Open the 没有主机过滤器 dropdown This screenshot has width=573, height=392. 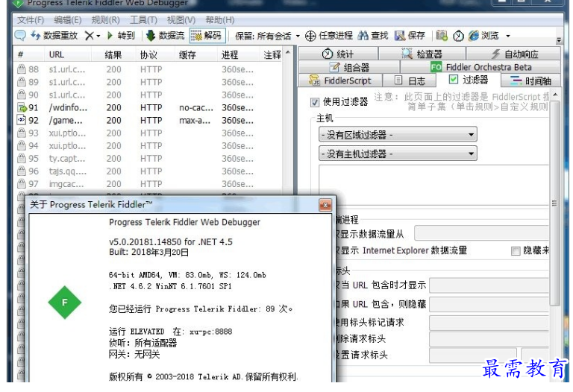(398, 154)
